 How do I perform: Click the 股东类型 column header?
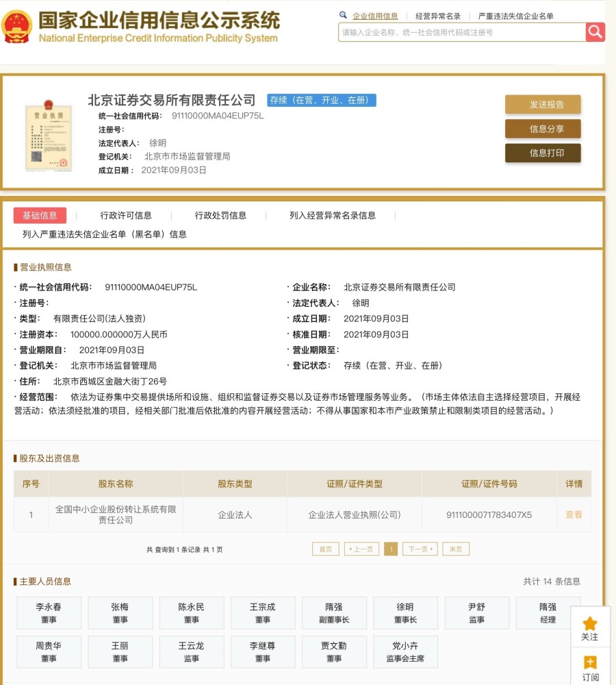(235, 484)
